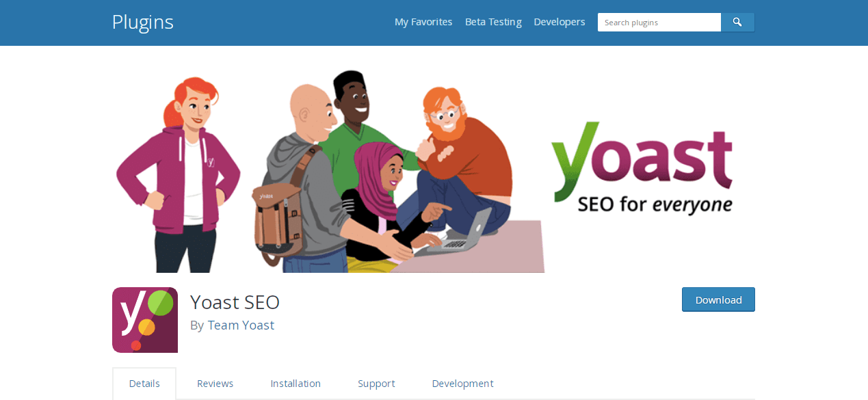Viewport: 868px width, 400px height.
Task: Navigate to the Developers section
Action: pos(560,22)
